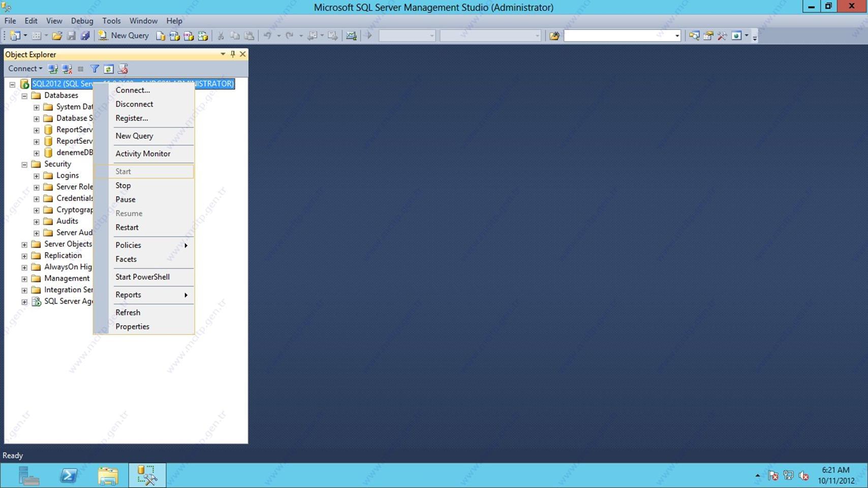Click the Paste clipboard icon
868x488 pixels.
249,36
